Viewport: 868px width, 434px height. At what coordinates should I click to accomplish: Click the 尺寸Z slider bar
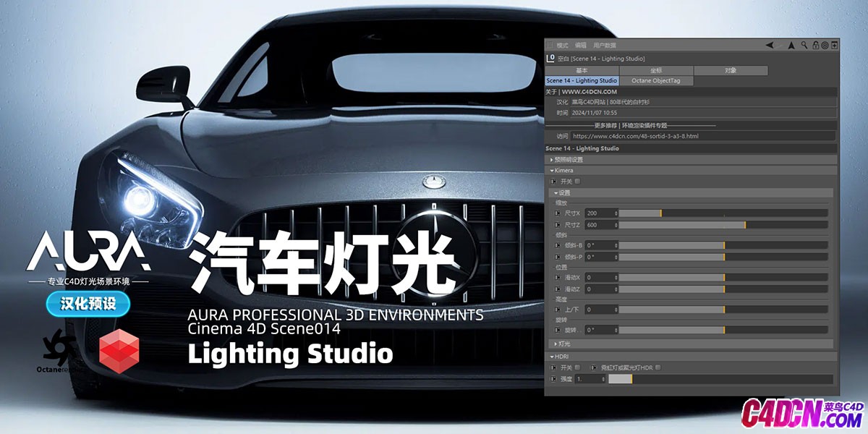coord(723,226)
